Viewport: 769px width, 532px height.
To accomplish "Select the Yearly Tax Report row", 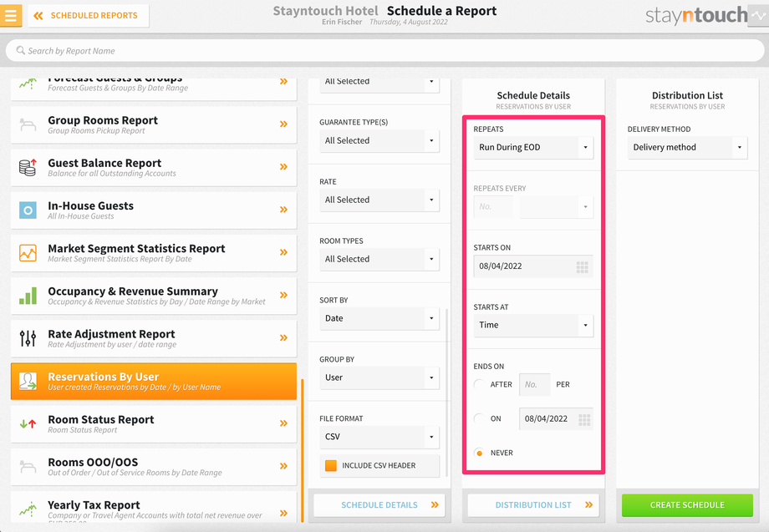I will [154, 507].
